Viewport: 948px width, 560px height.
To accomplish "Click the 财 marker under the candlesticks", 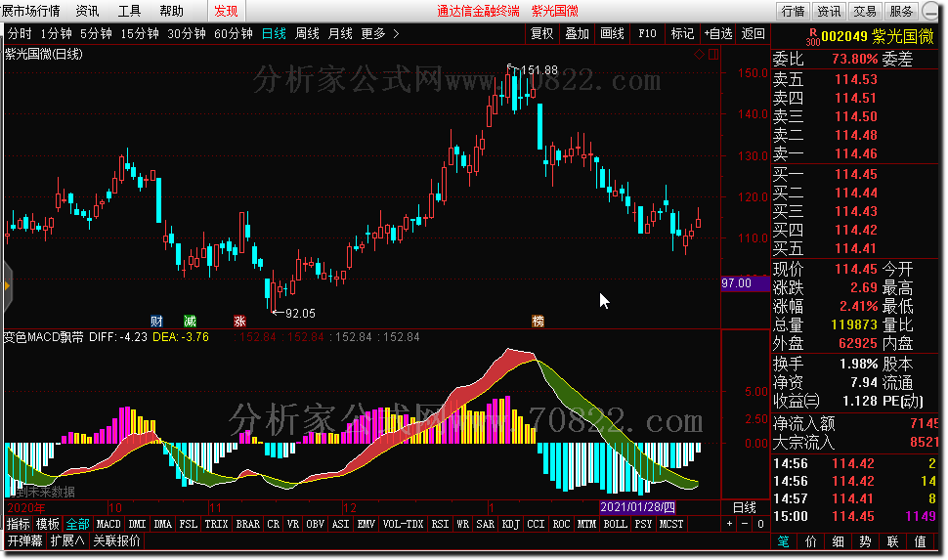I will [x=156, y=322].
